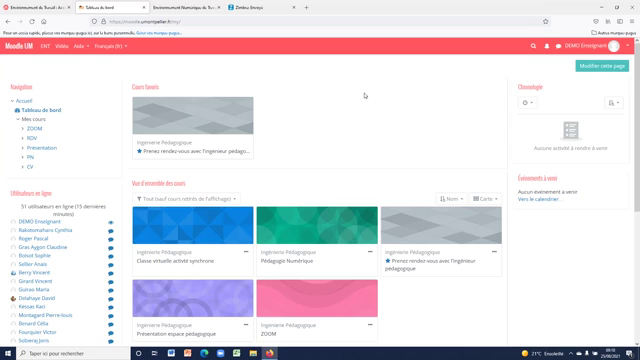The image size is (640, 360).
Task: Message Sellier Anais via chat icon
Action: [x=111, y=265]
